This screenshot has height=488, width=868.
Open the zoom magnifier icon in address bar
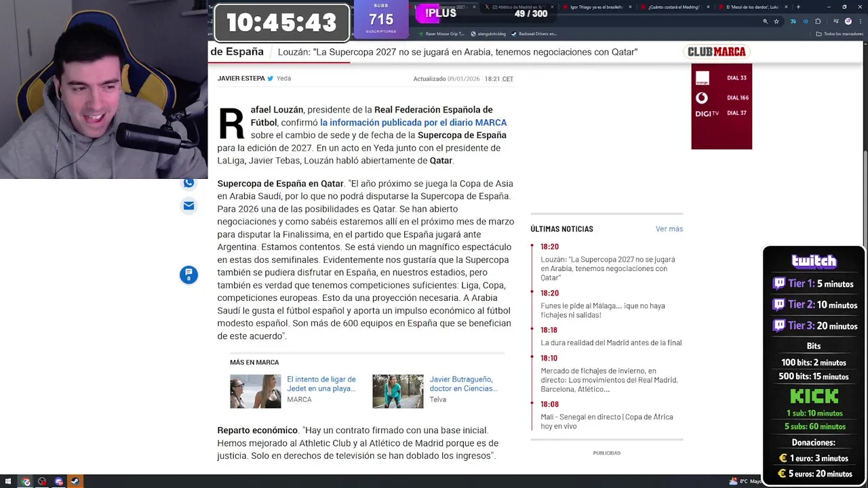(766, 22)
